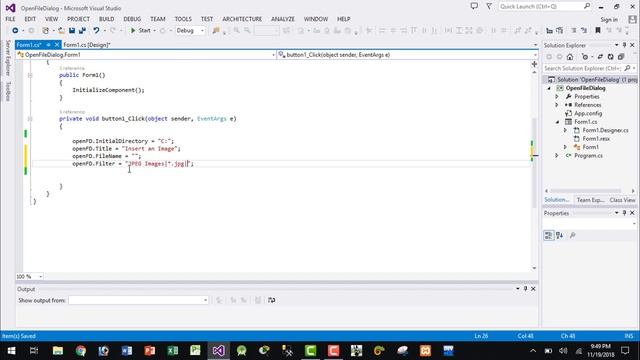Image resolution: width=640 pixels, height=360 pixels.
Task: Click the Find in Files toolbar icon
Action: pos(216,31)
